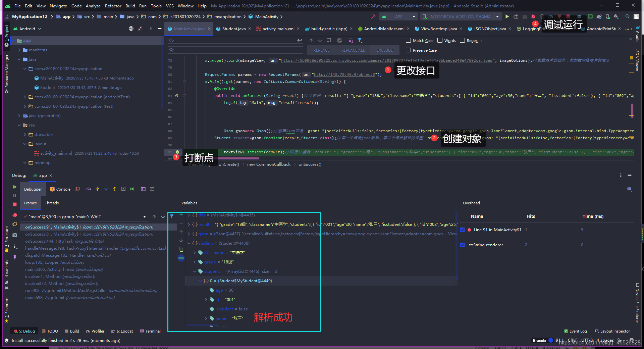The height and width of the screenshot is (349, 644).
Task: Click Get Thread Dump camera icon
Action: 15,235
